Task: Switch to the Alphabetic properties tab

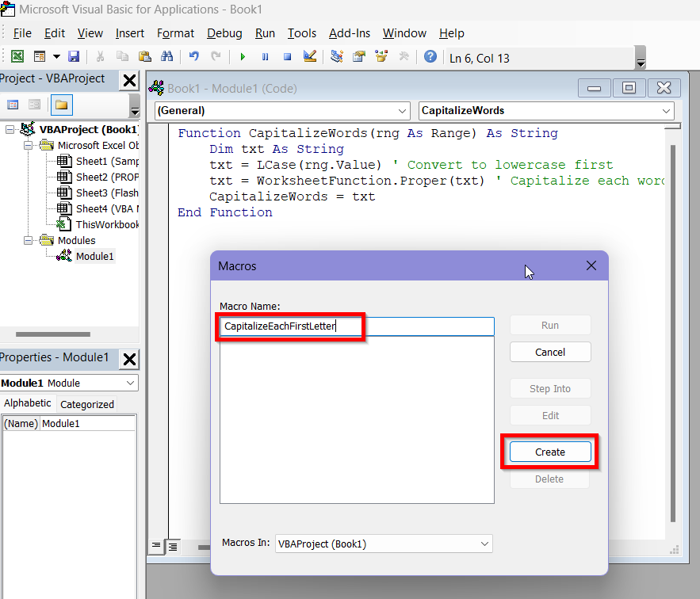Action: click(x=27, y=403)
